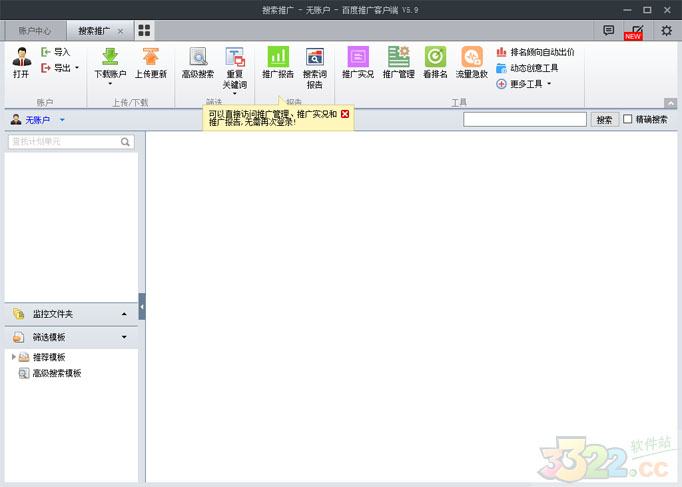Switch to the 账户中心 tab
Screen dimensions: 682x487
[x=35, y=31]
